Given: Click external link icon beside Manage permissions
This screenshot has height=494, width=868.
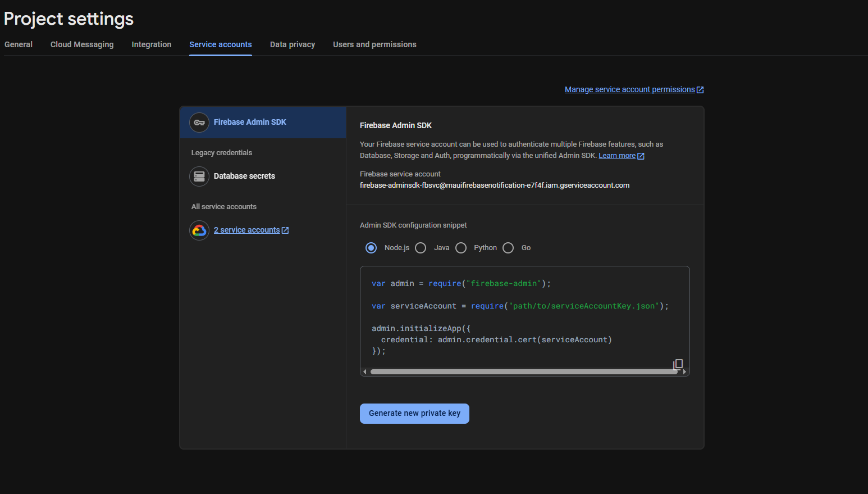Looking at the screenshot, I should [700, 90].
